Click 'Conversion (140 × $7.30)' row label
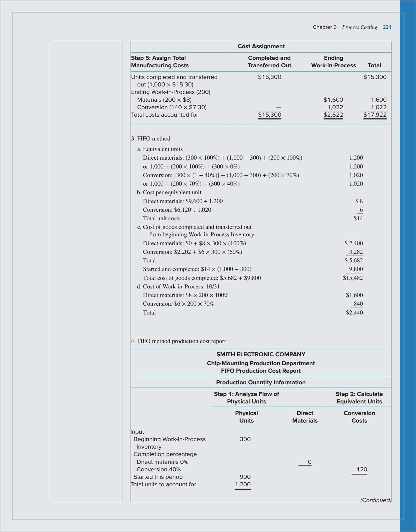Image resolution: width=416 pixels, height=532 pixels. coord(172,107)
